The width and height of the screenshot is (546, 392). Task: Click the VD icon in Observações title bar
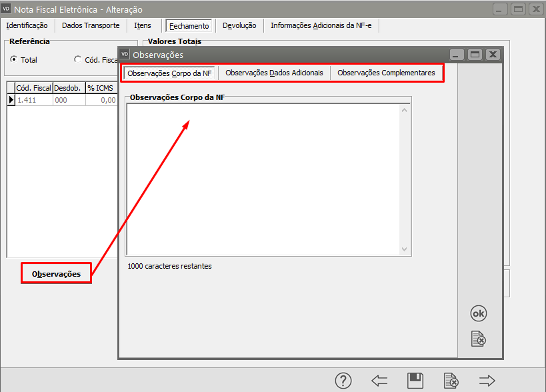pyautogui.click(x=125, y=54)
